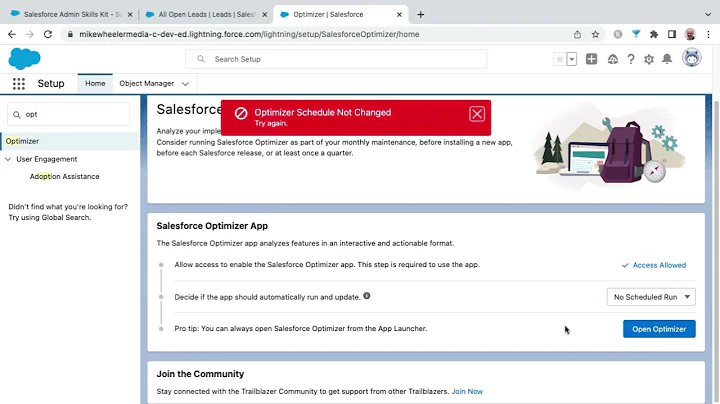This screenshot has height=404, width=720.
Task: Switch to Salesforce Admin Skills Kit browser tab
Action: pyautogui.click(x=71, y=15)
